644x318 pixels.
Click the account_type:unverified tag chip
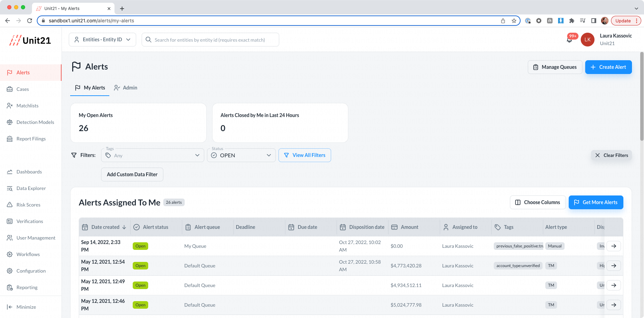click(x=518, y=266)
